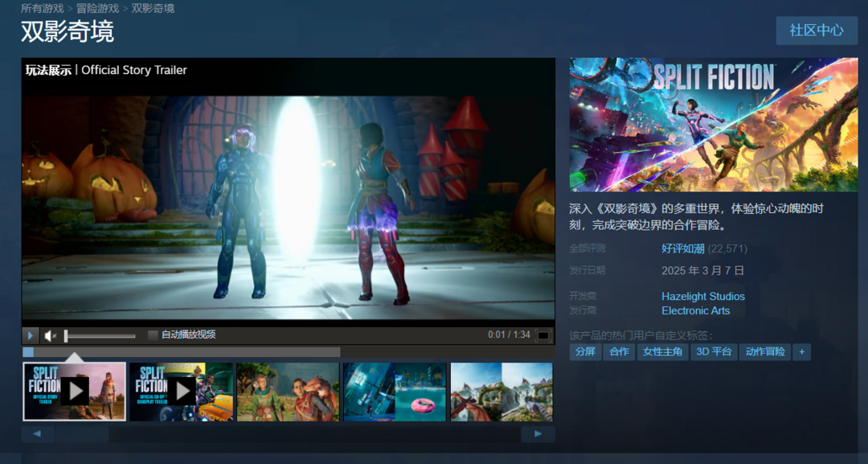Screen dimensions: 868x464
Task: Select the 3D 平台 tag
Action: click(714, 351)
